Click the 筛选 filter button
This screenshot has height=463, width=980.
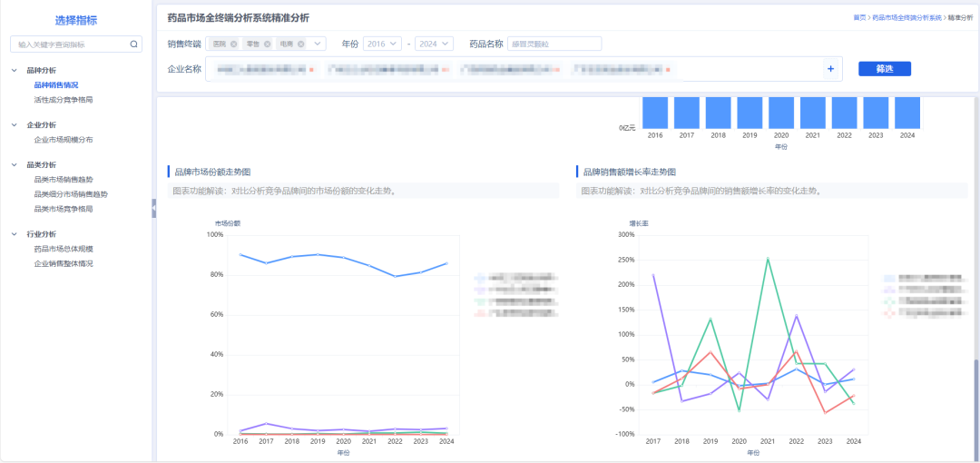coord(885,69)
